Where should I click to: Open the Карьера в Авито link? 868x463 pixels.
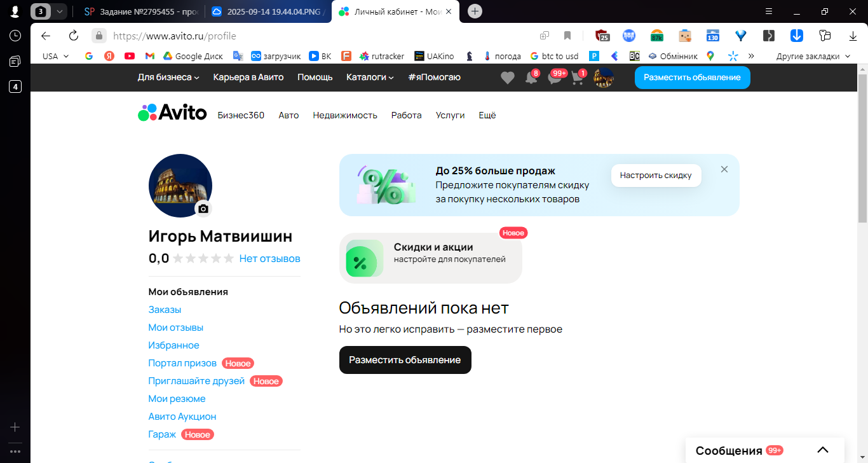coord(248,77)
